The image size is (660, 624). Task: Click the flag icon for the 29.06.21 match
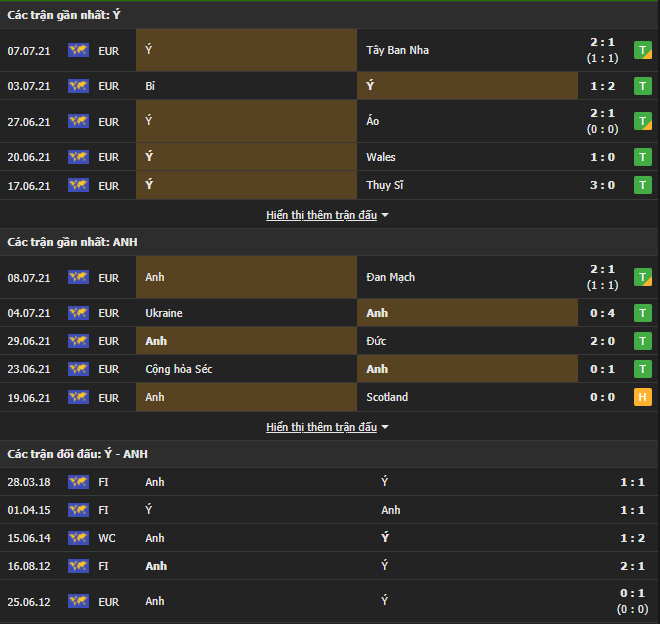[x=78, y=341]
